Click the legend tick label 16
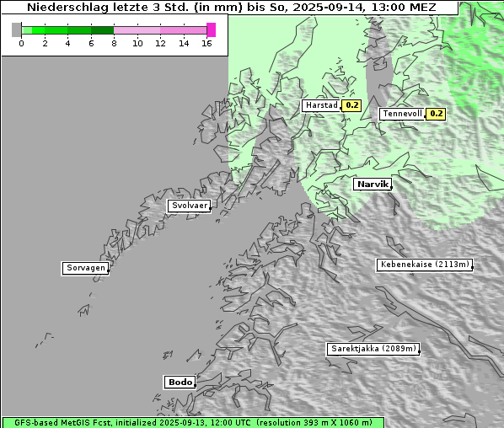504x428 pixels. coord(206,43)
